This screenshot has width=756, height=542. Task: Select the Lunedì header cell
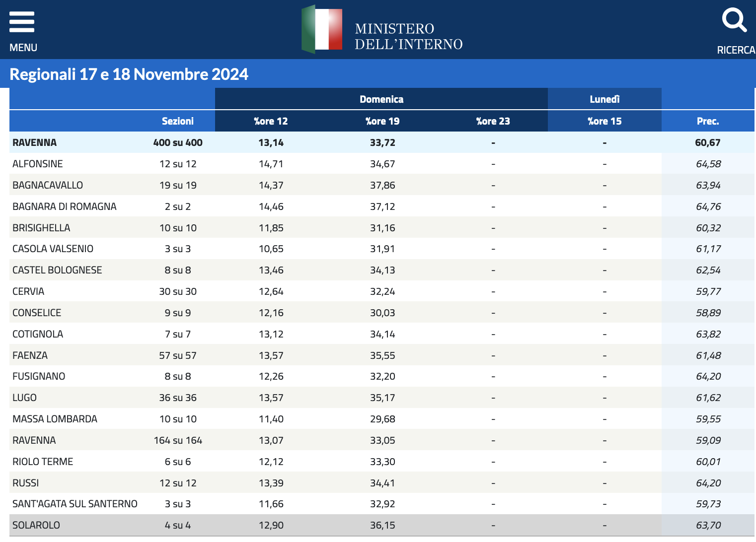pyautogui.click(x=605, y=99)
